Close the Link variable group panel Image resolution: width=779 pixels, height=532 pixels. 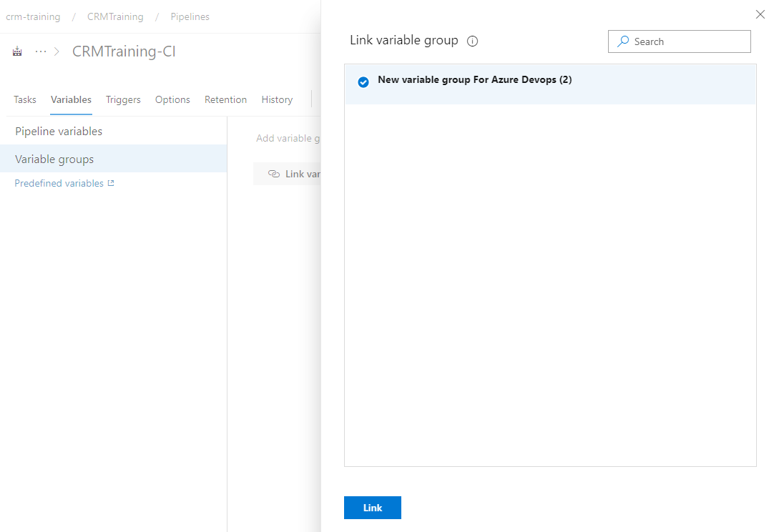(x=760, y=14)
